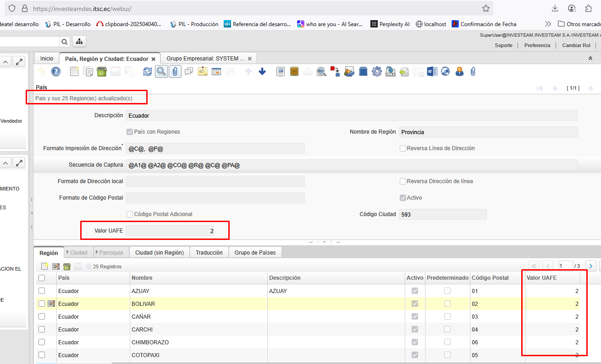The height and width of the screenshot is (364, 601).
Task: Click the Help icon in toolbar
Action: tap(55, 71)
